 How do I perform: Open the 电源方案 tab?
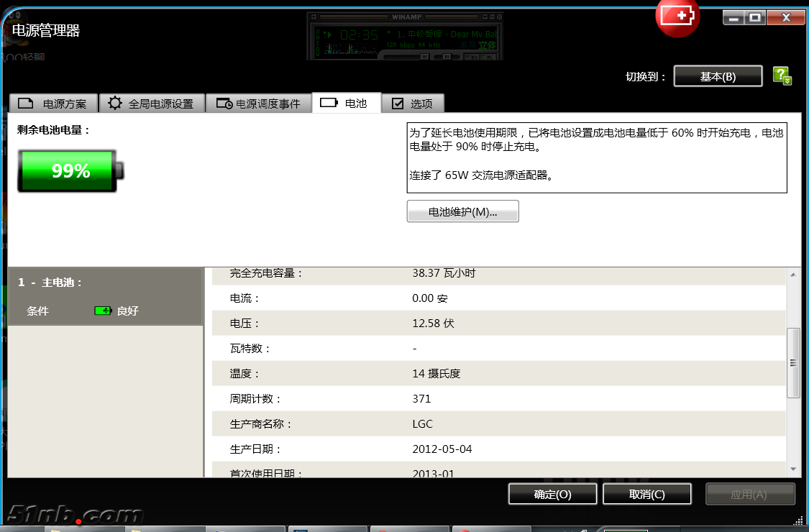(54, 104)
